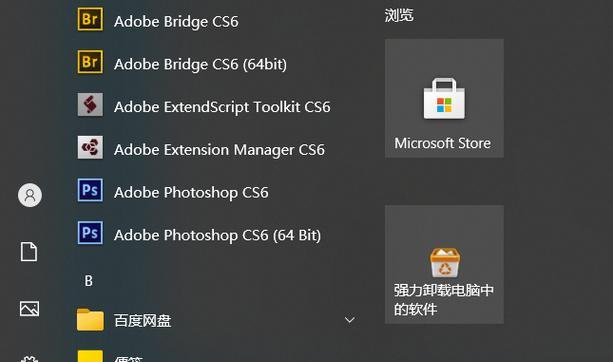Expand the 百度网盘 folder chevron
Screen dimensions: 613x362
350,320
